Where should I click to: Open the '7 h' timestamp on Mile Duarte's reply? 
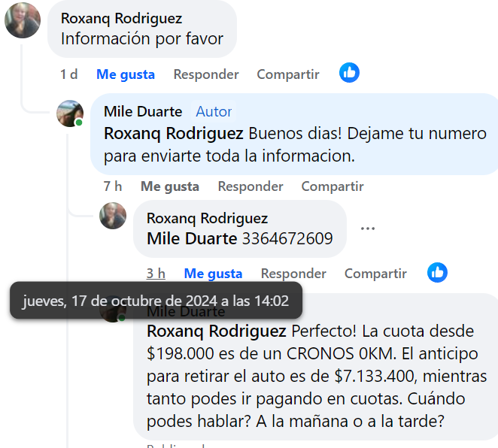pyautogui.click(x=113, y=186)
